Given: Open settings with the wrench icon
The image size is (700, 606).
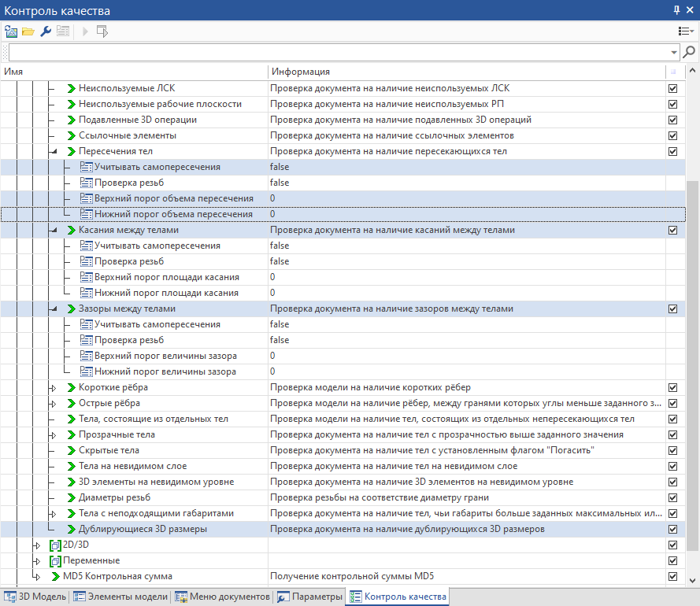Looking at the screenshot, I should [46, 31].
